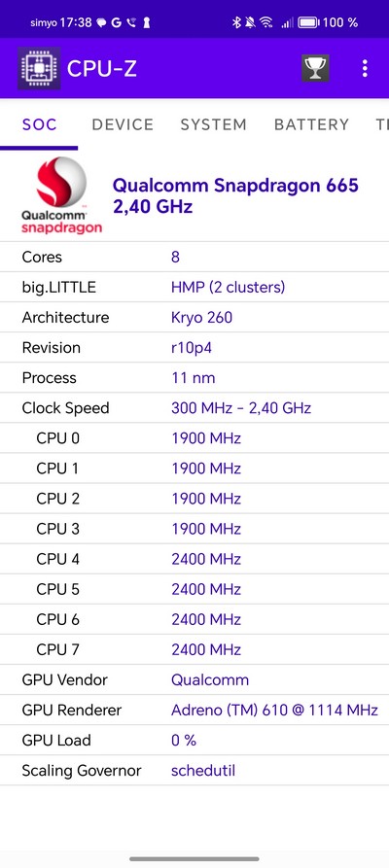Tap the battery indicator icon

307,22
